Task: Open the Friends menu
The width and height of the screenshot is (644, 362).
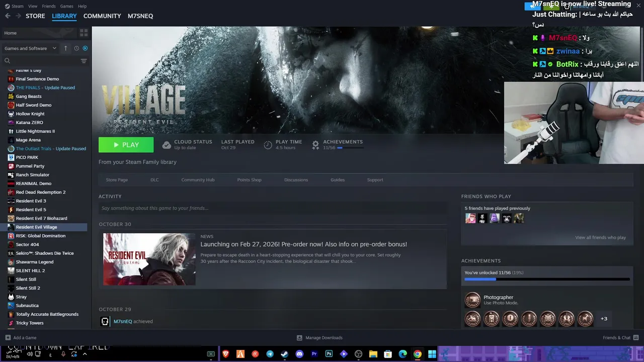Action: point(49,6)
